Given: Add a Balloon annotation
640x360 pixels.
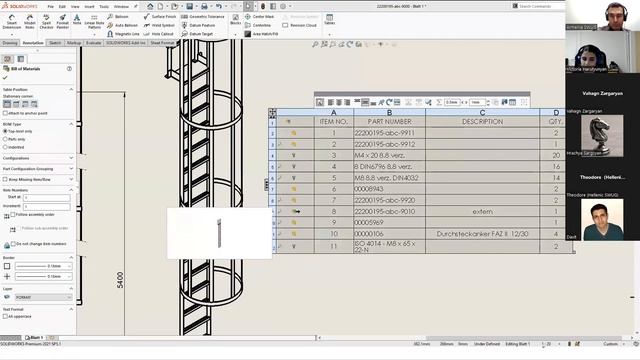Looking at the screenshot, I should point(118,17).
